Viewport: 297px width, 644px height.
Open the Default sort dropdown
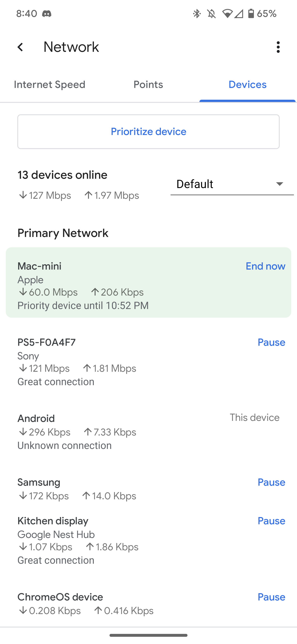[232, 184]
